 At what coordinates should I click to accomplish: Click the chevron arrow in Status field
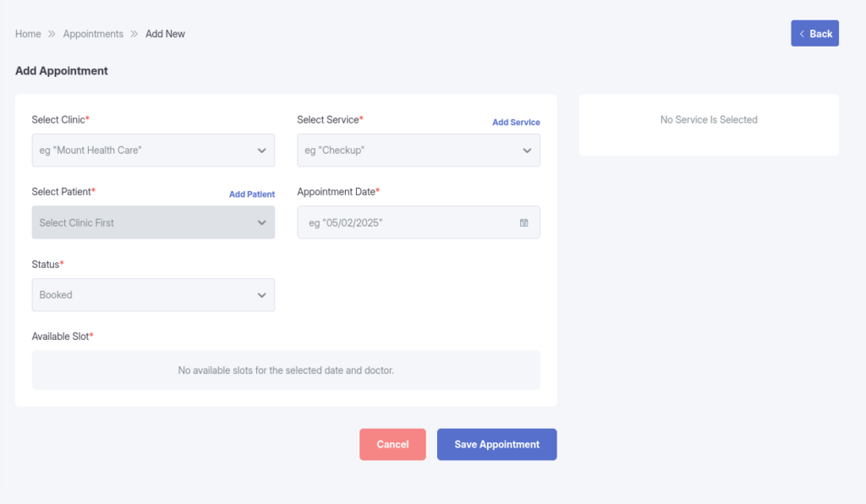pos(261,295)
